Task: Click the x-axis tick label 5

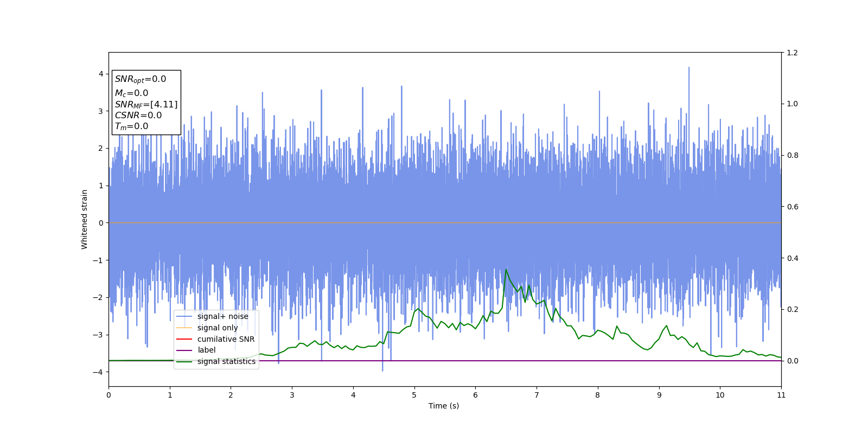Action: (414, 395)
